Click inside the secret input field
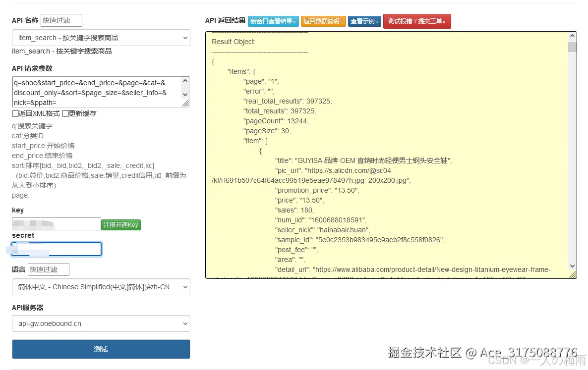Screen dimensions: 588x370 pos(56,249)
